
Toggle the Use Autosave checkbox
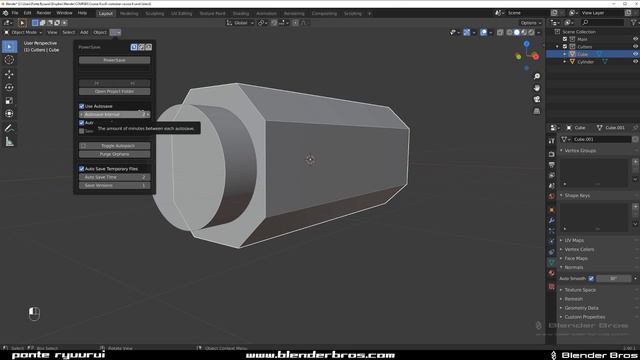82,106
